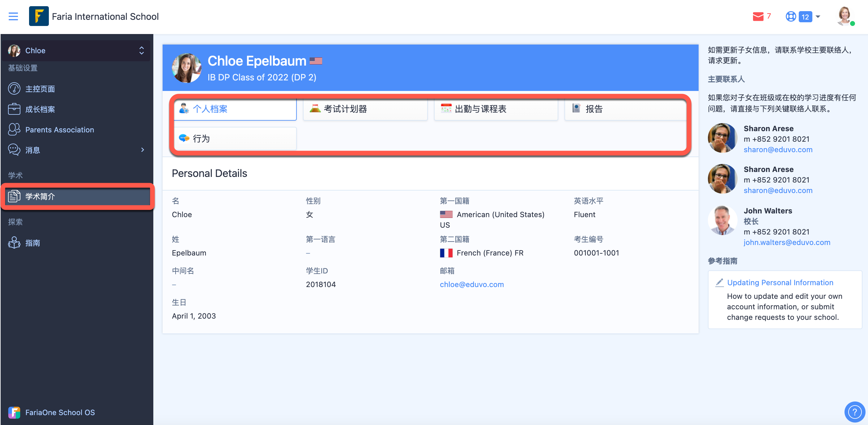Screen dimensions: 868x425
Task: Click the Faria school logo icon
Action: (39, 16)
